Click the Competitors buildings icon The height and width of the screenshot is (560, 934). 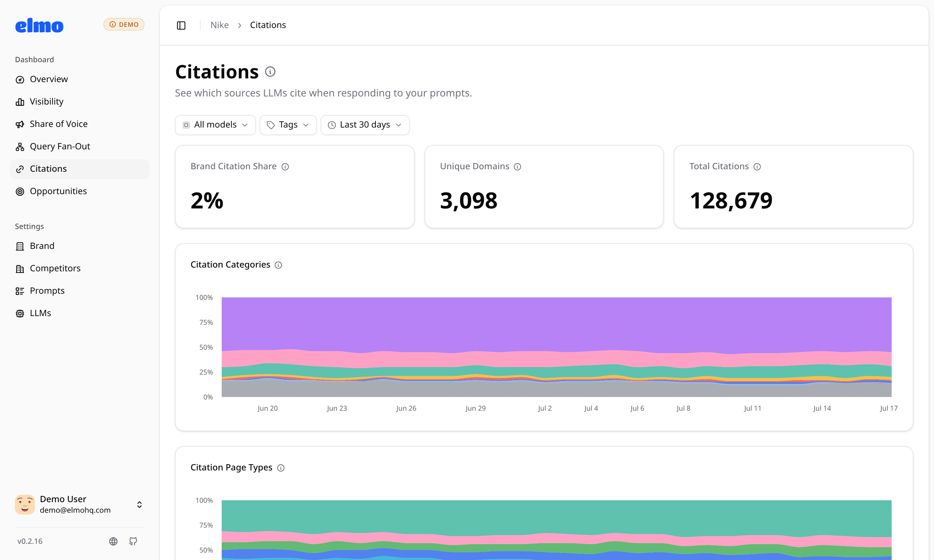(20, 269)
